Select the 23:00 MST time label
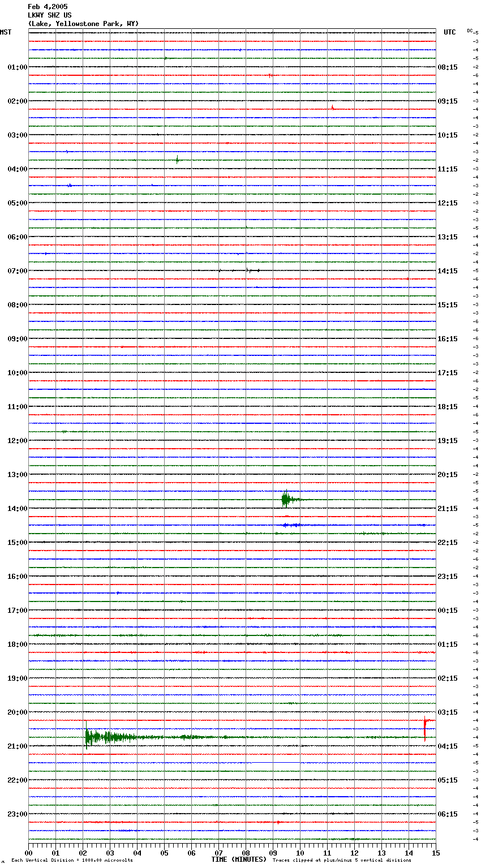The height and width of the screenshot is (868, 481). coord(17,814)
